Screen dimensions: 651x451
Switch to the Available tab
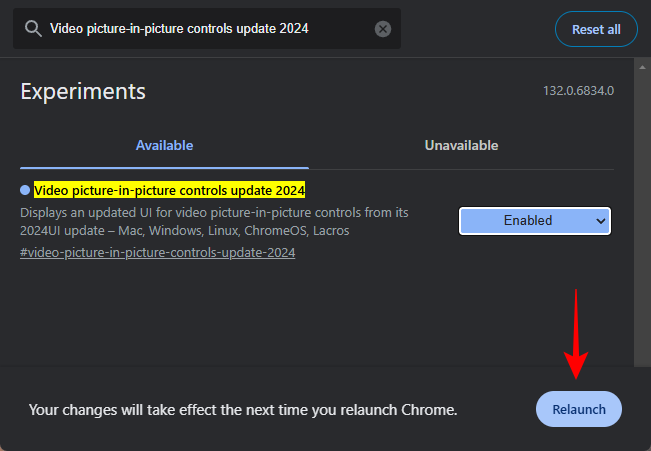[x=164, y=145]
